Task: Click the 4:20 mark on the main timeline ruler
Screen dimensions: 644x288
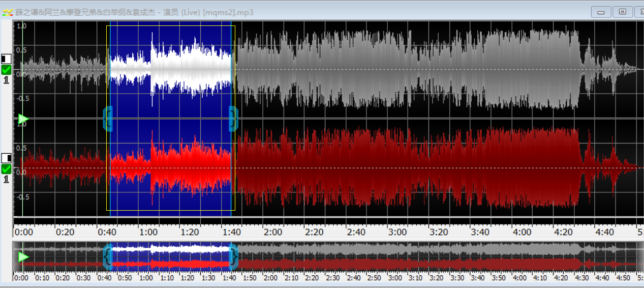Action: 564,232
